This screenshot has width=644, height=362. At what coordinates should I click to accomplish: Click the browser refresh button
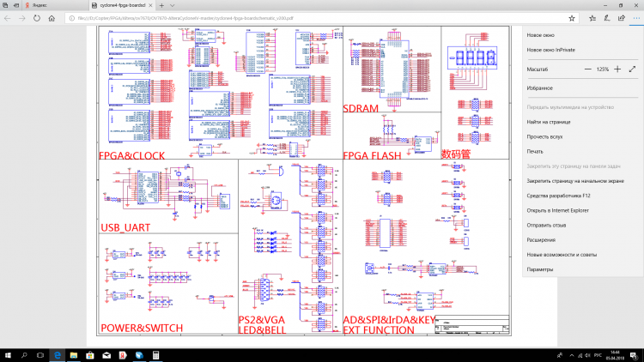(x=37, y=18)
